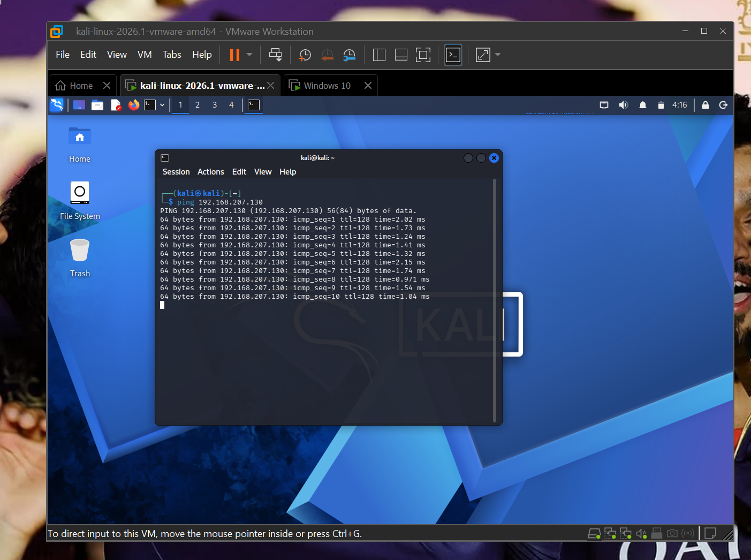
Task: Click the display/screen tray icon
Action: 604,105
